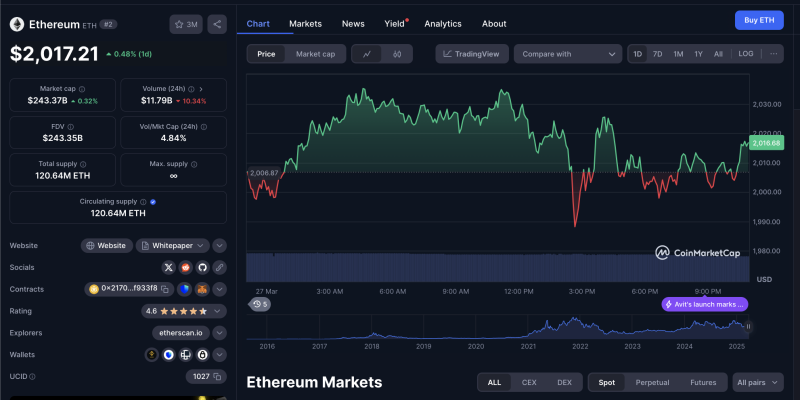Open TradingView chart mode
The height and width of the screenshot is (400, 800).
pyautogui.click(x=472, y=54)
